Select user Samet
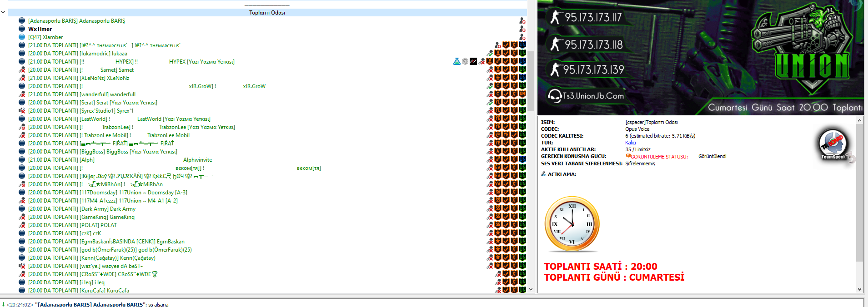Screen dimensions: 868x307 (81, 70)
